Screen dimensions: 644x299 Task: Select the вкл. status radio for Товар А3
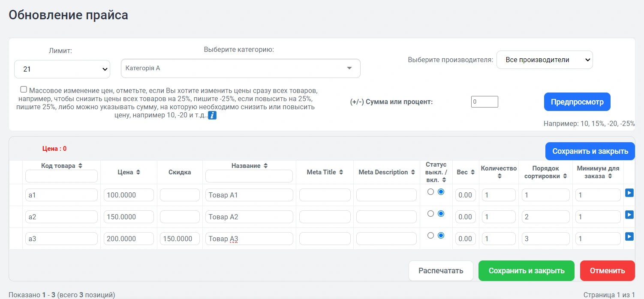(441, 235)
